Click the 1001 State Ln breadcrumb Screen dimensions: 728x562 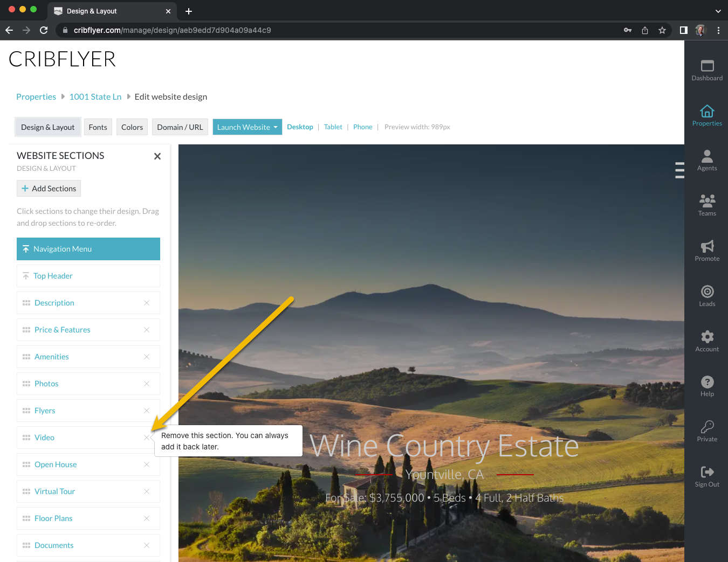pyautogui.click(x=95, y=97)
